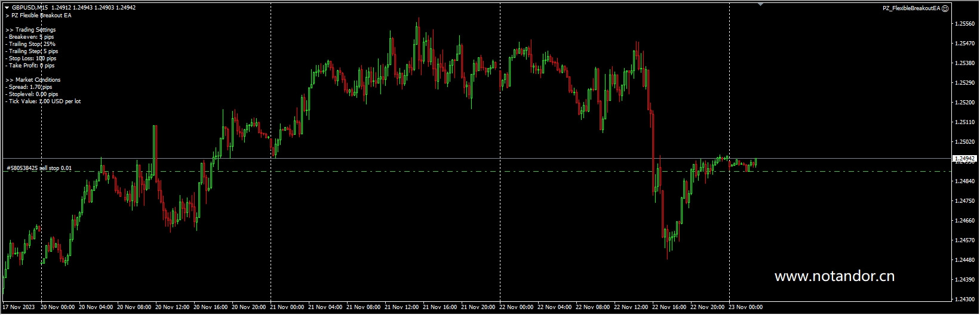The image size is (980, 315).
Task: Click the '20 Nov 12:00' time axis label
Action: (173, 308)
